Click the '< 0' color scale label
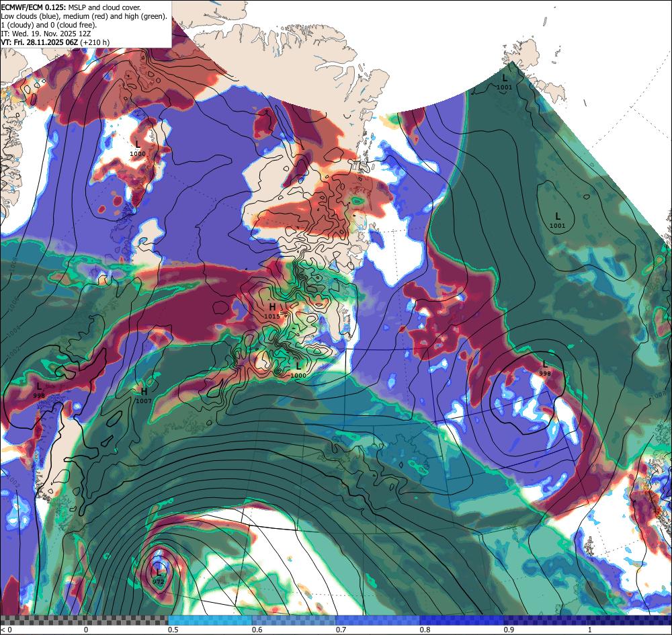 tap(6, 630)
